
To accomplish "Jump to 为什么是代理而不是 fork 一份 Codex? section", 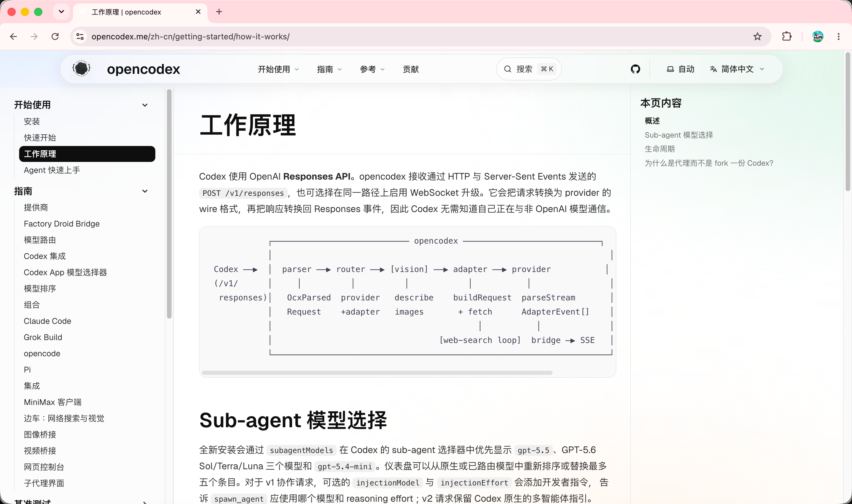I will tap(709, 163).
